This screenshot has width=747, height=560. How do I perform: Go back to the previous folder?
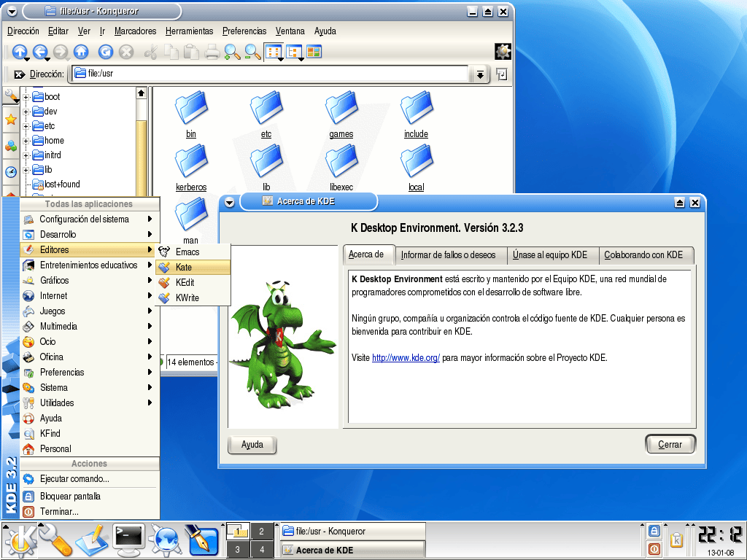pyautogui.click(x=42, y=52)
